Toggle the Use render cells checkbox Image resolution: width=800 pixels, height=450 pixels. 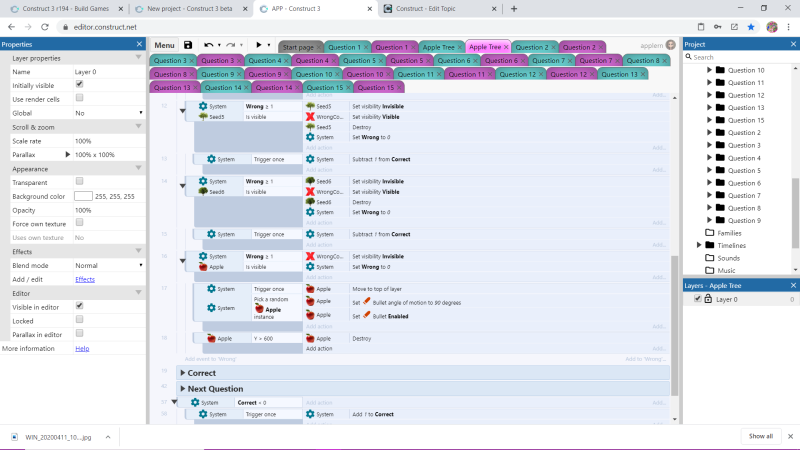pyautogui.click(x=79, y=97)
